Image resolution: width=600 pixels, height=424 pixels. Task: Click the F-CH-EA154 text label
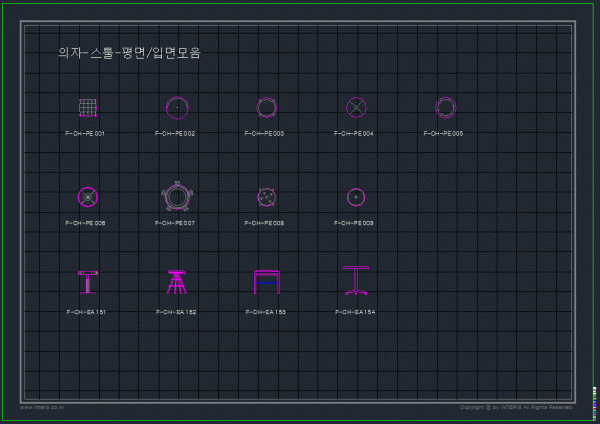pos(355,312)
